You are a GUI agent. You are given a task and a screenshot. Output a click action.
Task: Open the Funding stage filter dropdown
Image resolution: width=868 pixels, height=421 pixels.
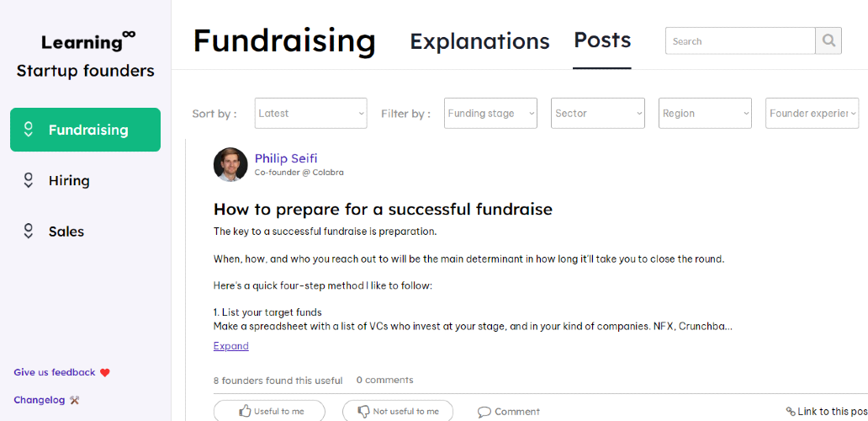pos(490,114)
